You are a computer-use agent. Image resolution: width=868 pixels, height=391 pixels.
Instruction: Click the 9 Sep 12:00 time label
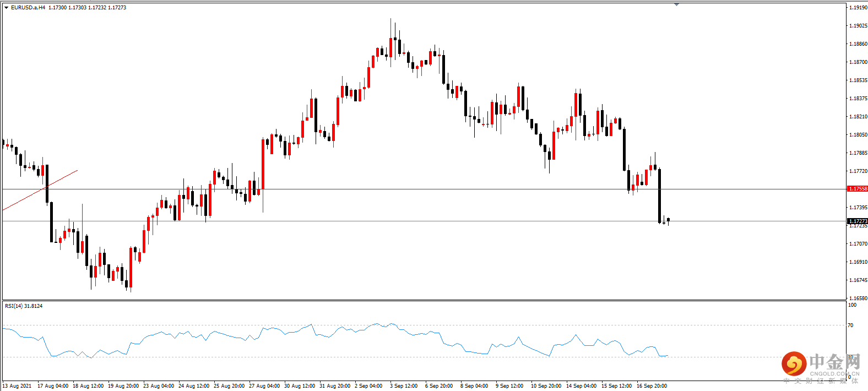point(509,386)
